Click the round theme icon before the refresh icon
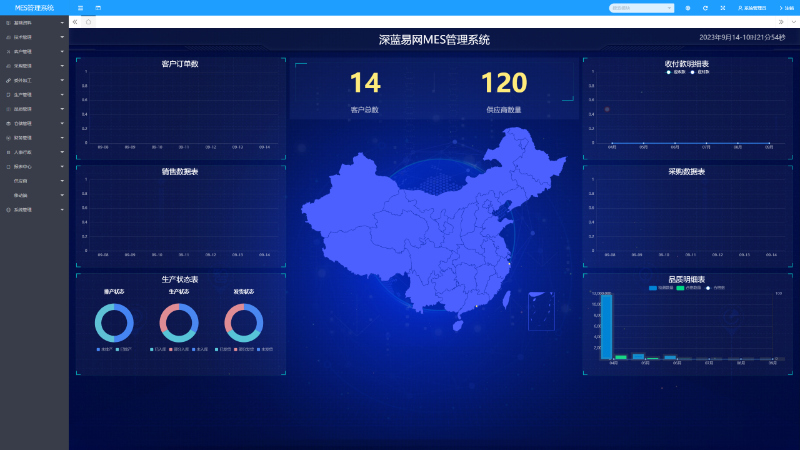Viewport: 800px width, 450px height. 688,8
